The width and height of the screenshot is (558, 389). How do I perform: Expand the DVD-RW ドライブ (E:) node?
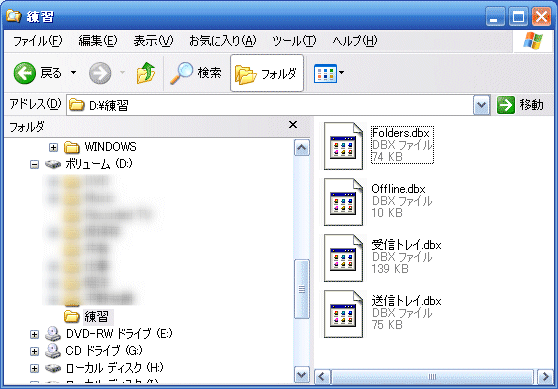(x=34, y=334)
